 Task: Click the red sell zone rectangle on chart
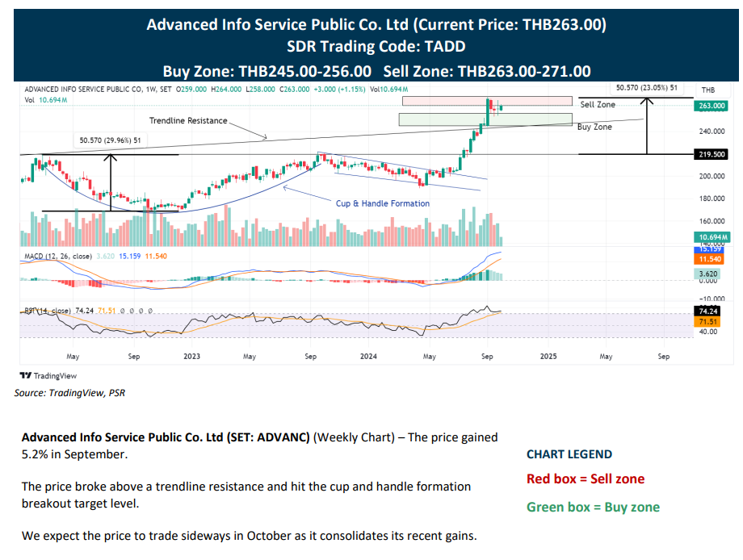487,101
